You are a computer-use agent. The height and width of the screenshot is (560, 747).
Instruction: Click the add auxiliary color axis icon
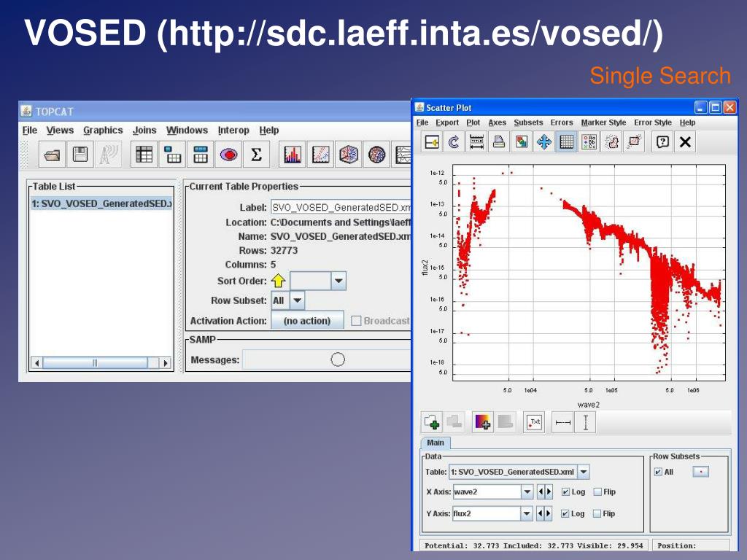click(483, 422)
